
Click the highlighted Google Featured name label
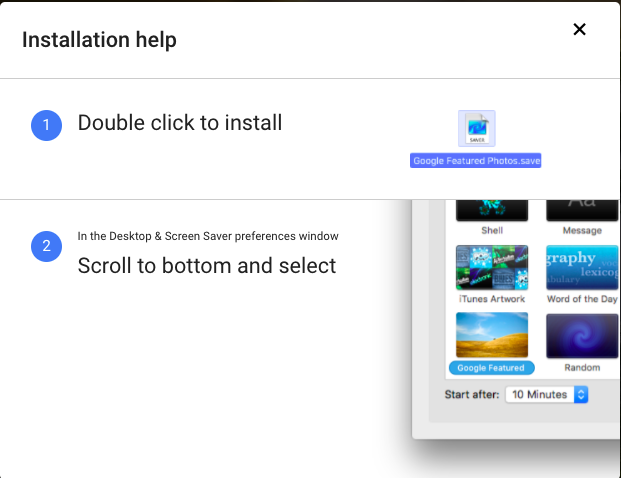click(x=491, y=368)
